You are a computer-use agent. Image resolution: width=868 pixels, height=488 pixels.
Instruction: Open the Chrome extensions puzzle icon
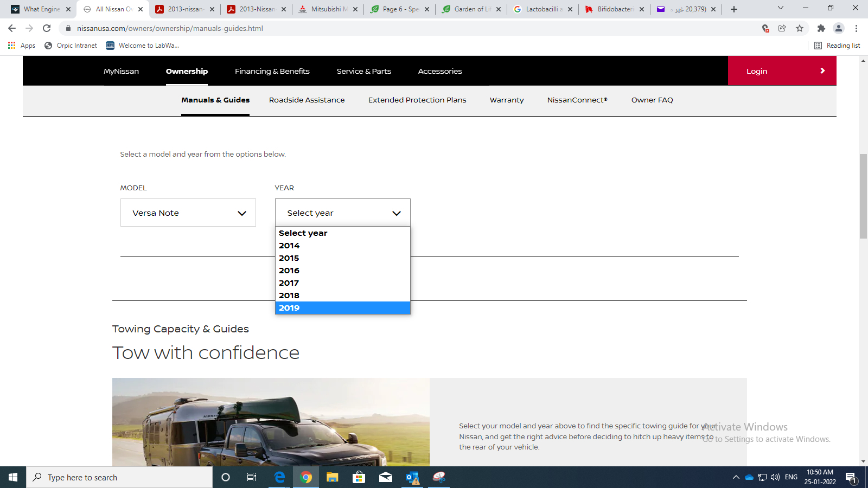(821, 28)
